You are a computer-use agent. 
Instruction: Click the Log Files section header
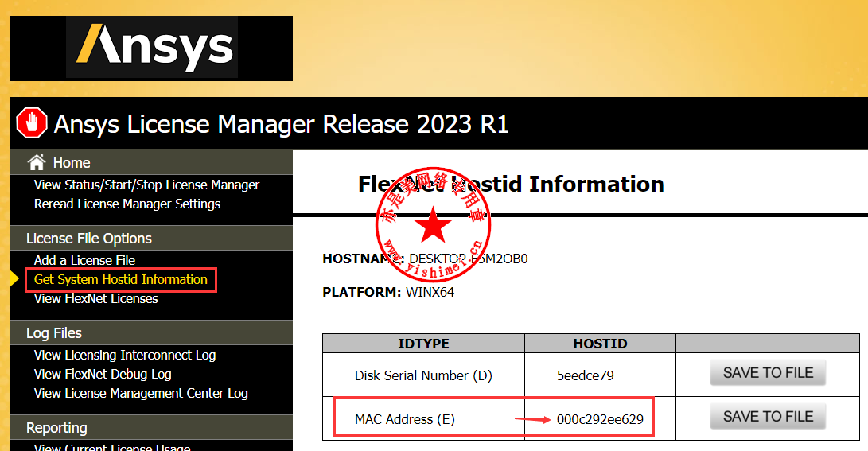click(x=152, y=333)
